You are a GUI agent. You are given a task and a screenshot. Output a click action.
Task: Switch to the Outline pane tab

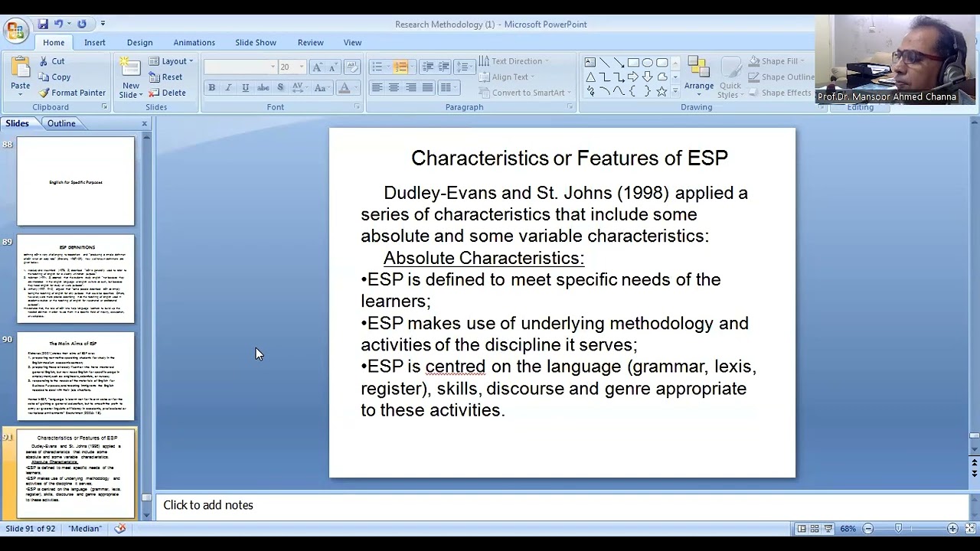pyautogui.click(x=61, y=123)
